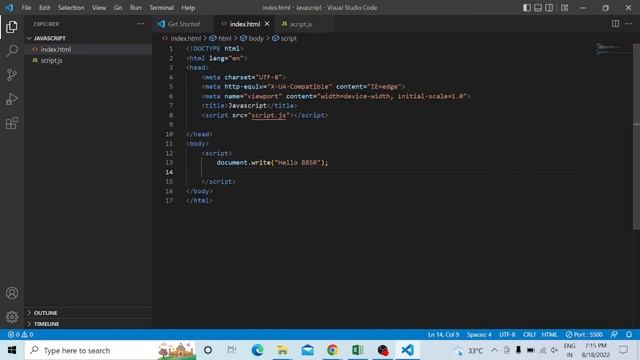640x360 pixels.
Task: Open the Search view icon
Action: (x=12, y=51)
